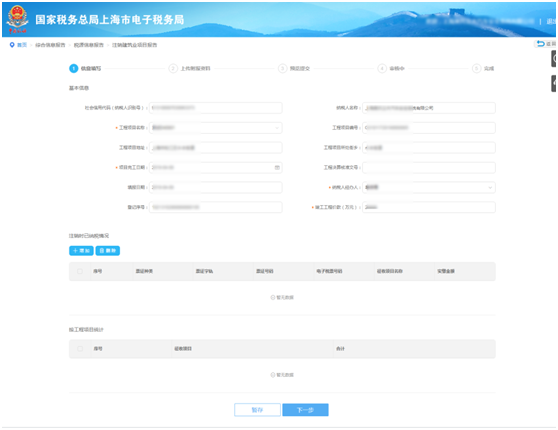Open calendar icon in 项目完工日期 field
The height and width of the screenshot is (430, 558).
[277, 168]
